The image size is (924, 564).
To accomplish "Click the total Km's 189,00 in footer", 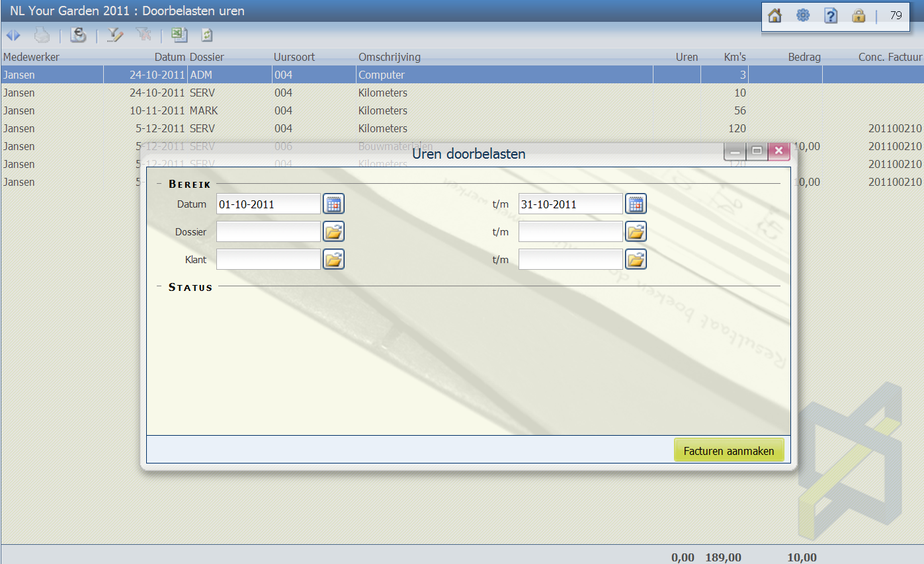I will [x=724, y=557].
